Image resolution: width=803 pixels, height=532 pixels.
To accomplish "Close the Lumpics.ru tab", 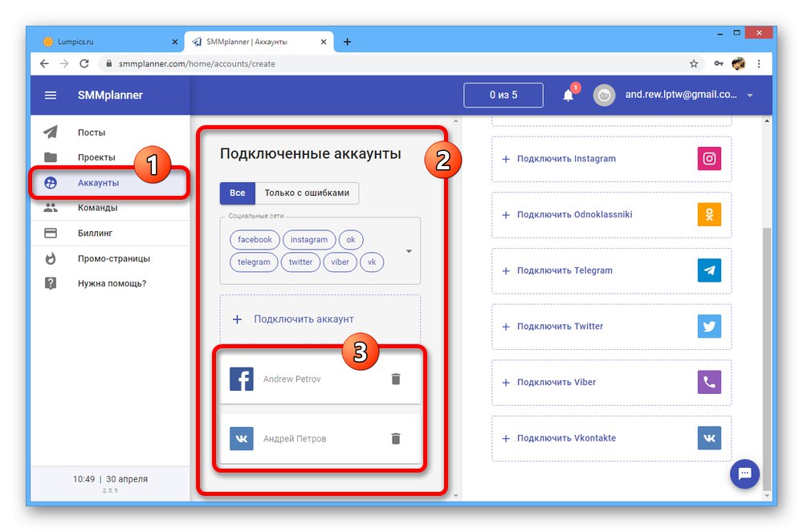I will pyautogui.click(x=174, y=42).
